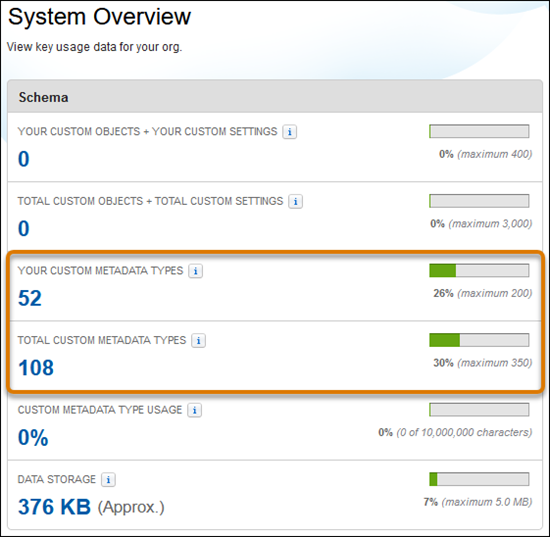Click the Your Custom Objects progress bar
The height and width of the screenshot is (537, 550).
pos(479,132)
